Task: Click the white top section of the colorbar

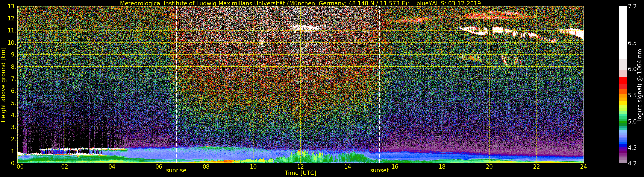Action: (x=623, y=33)
